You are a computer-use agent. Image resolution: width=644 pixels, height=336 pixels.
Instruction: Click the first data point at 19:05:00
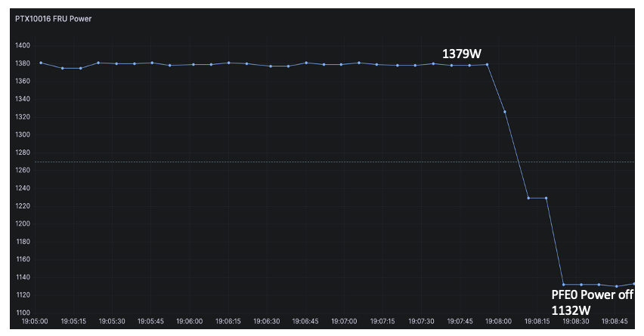(41, 63)
